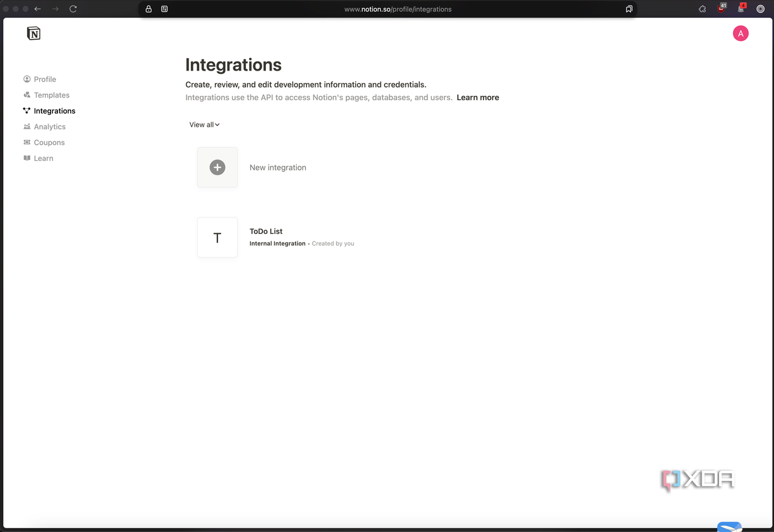The image size is (774, 532).
Task: Go back with the browser back arrow
Action: [38, 9]
